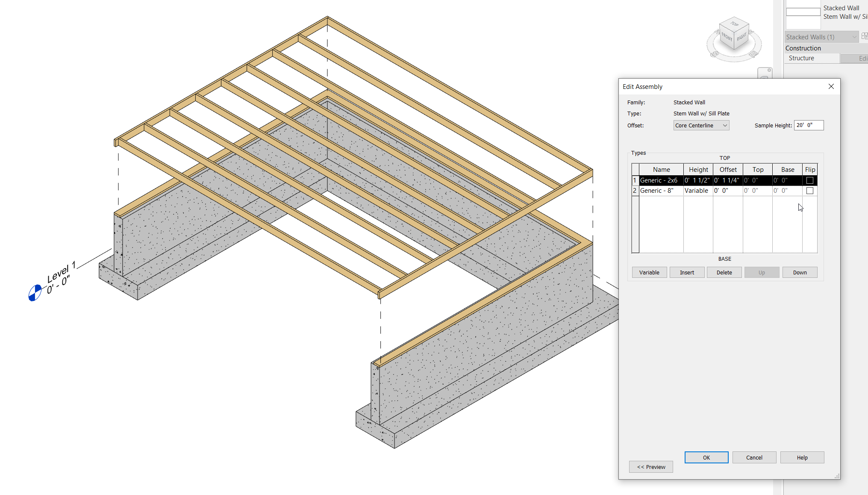868x495 pixels.
Task: Check the Flip box for Generic - 8"
Action: [x=810, y=191]
